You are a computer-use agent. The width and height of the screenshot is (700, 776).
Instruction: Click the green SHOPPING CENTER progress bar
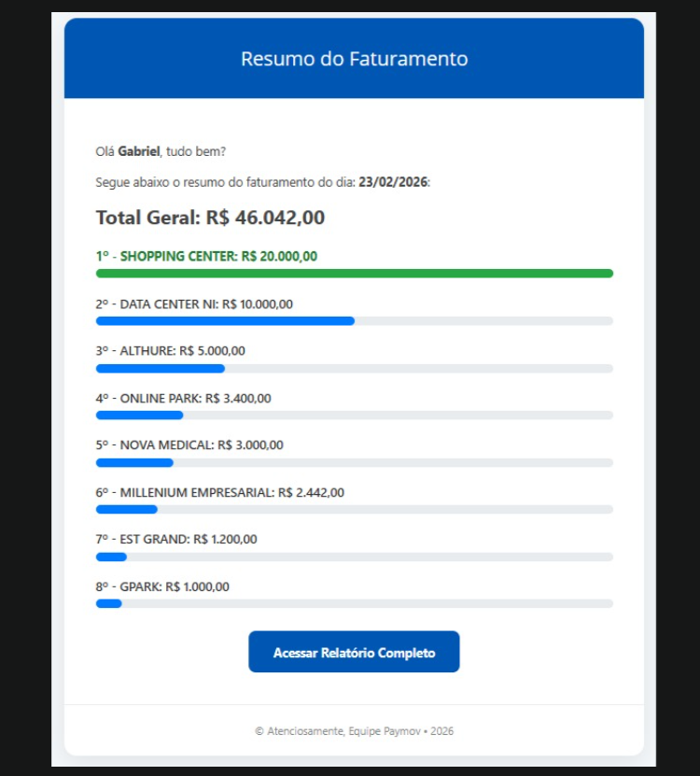tap(355, 274)
